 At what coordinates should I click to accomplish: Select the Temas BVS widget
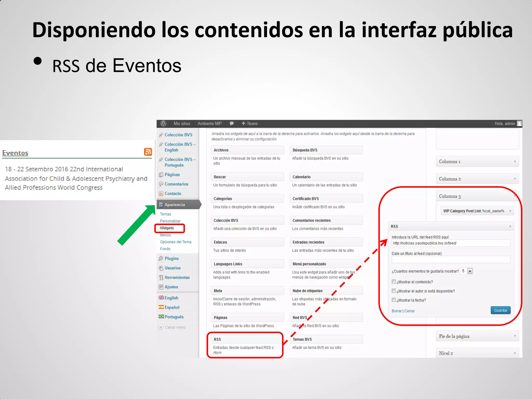[326, 339]
